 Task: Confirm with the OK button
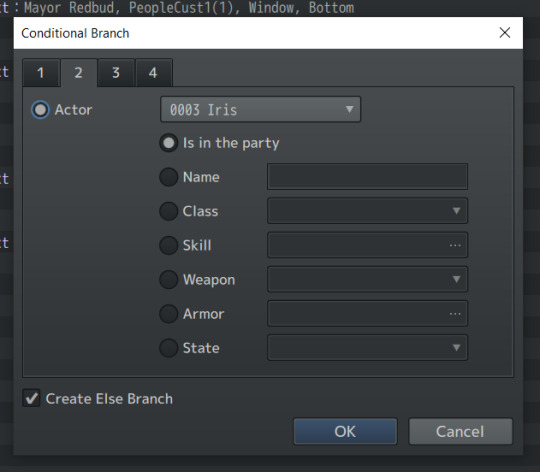345,431
